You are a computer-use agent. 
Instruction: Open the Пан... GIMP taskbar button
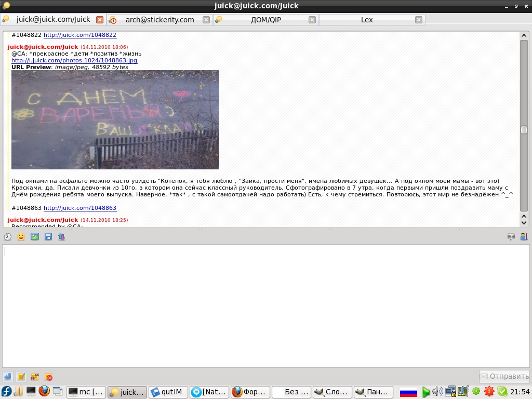[x=373, y=392]
